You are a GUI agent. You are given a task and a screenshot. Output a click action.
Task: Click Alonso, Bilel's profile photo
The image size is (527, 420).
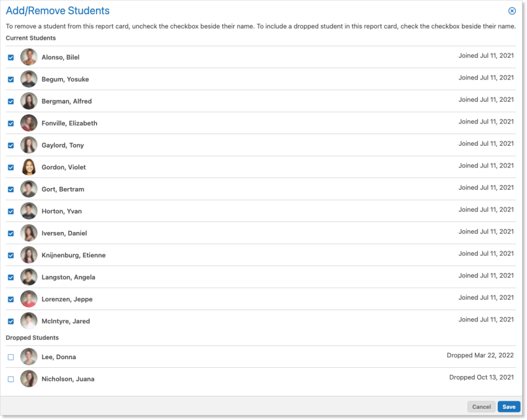coord(29,57)
